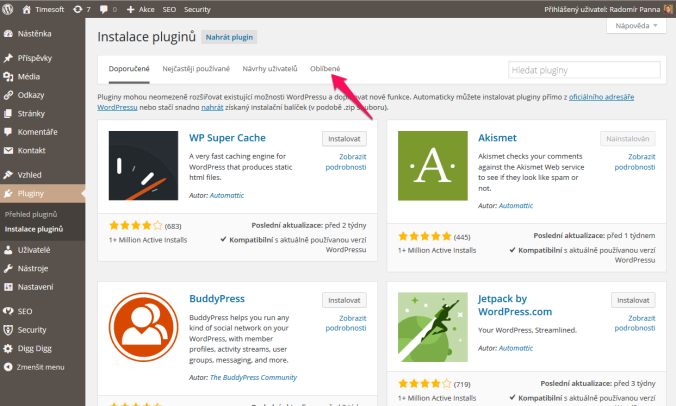Show details for WP Super Cache
The height and width of the screenshot is (406, 676).
pyautogui.click(x=346, y=162)
